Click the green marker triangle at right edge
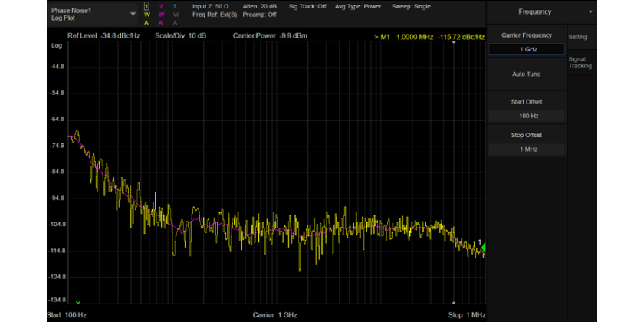Viewport: 644px width, 322px height. (482, 247)
